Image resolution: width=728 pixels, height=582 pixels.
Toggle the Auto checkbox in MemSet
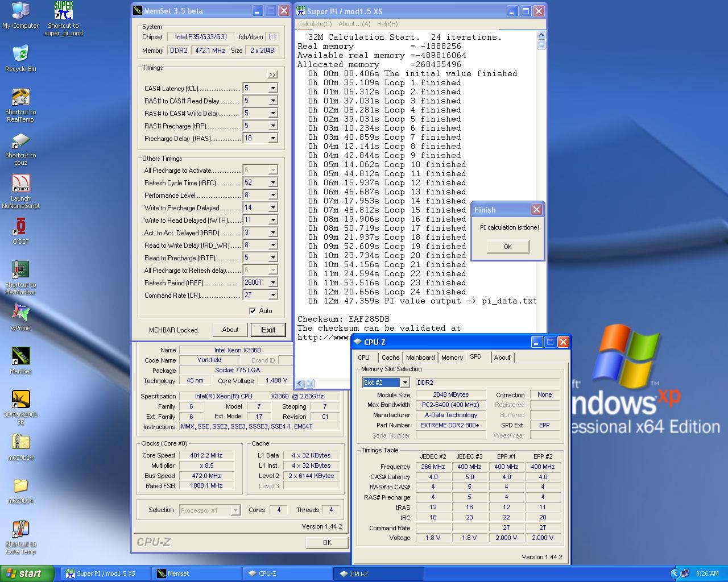[x=253, y=311]
